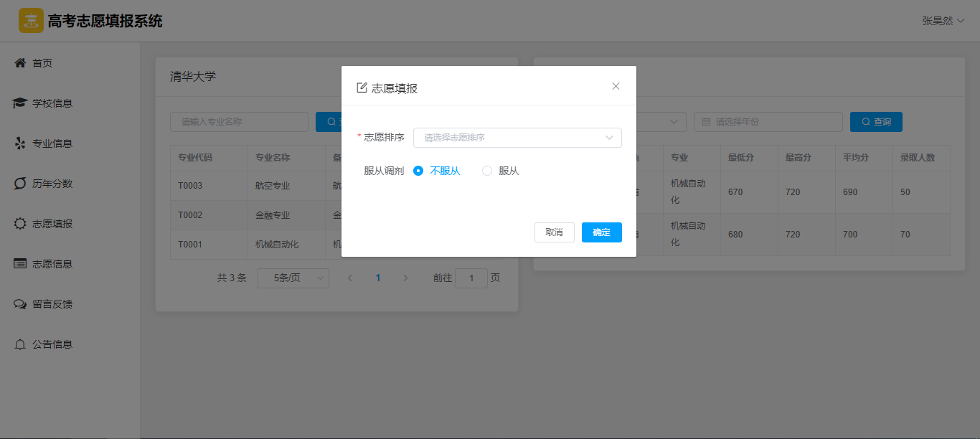Click the 查询 button next to year field
Viewport: 980px width, 439px height.
875,122
